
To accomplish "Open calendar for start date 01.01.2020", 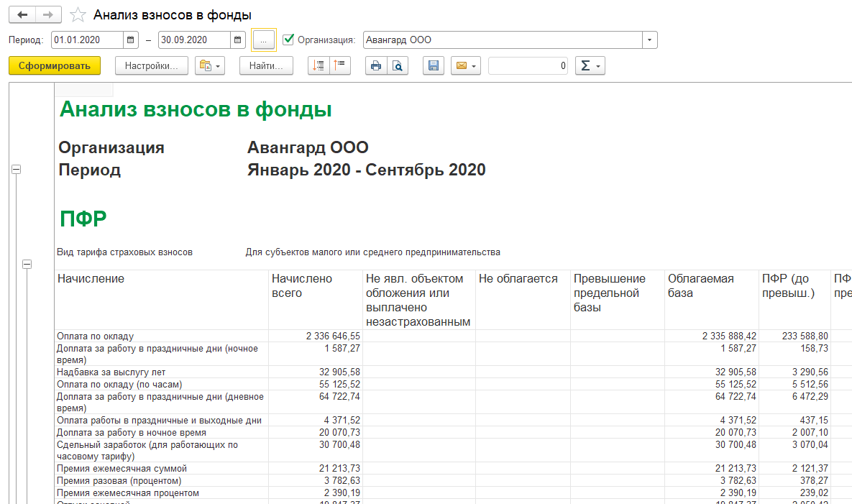I will (130, 40).
